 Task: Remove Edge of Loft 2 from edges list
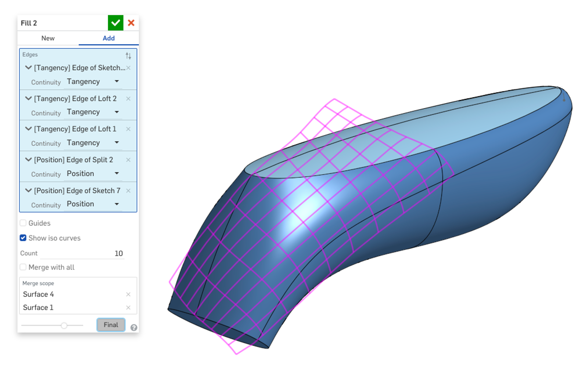click(128, 99)
